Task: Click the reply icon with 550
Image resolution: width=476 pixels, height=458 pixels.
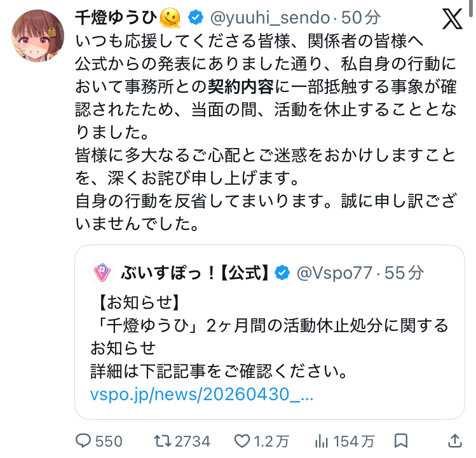Action: [x=84, y=441]
